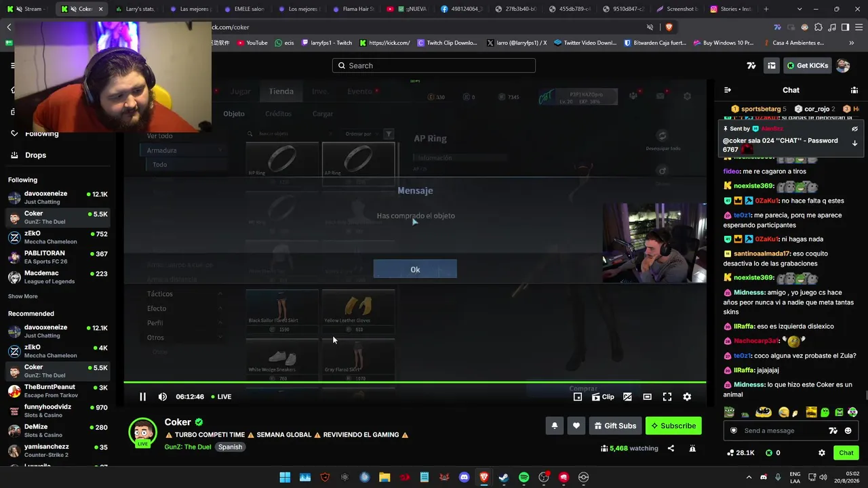Open mini-player picture-in-picture icon
Viewport: 868px width, 488px height.
(x=578, y=396)
